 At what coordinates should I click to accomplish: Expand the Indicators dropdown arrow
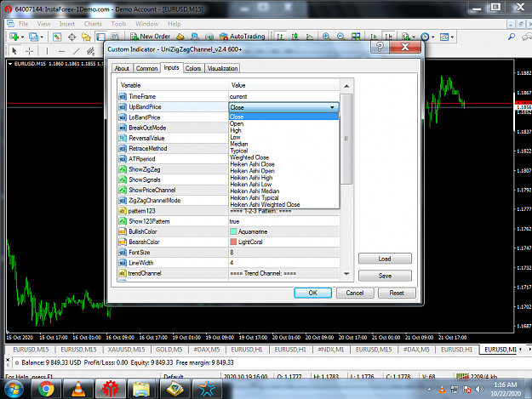click(414, 37)
